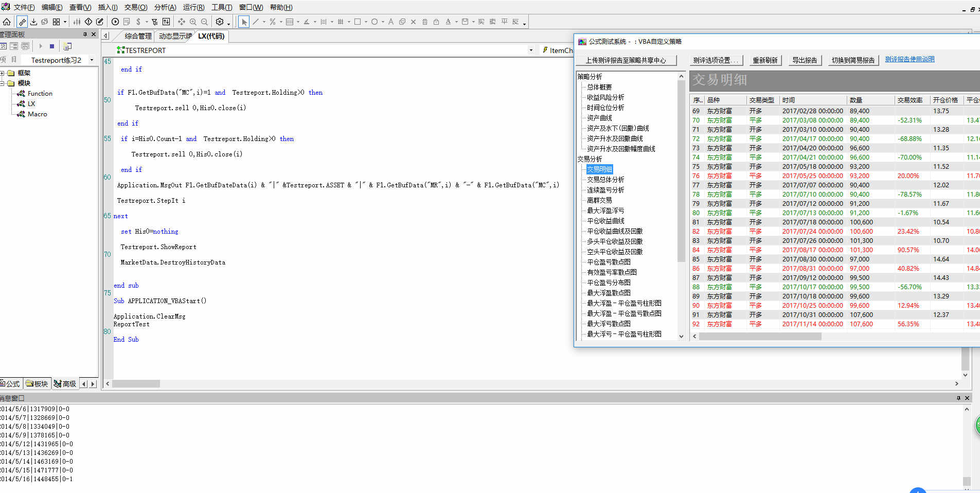Click the zoom-in magnifier icon
Screen dimensions: 980x493
coord(193,22)
